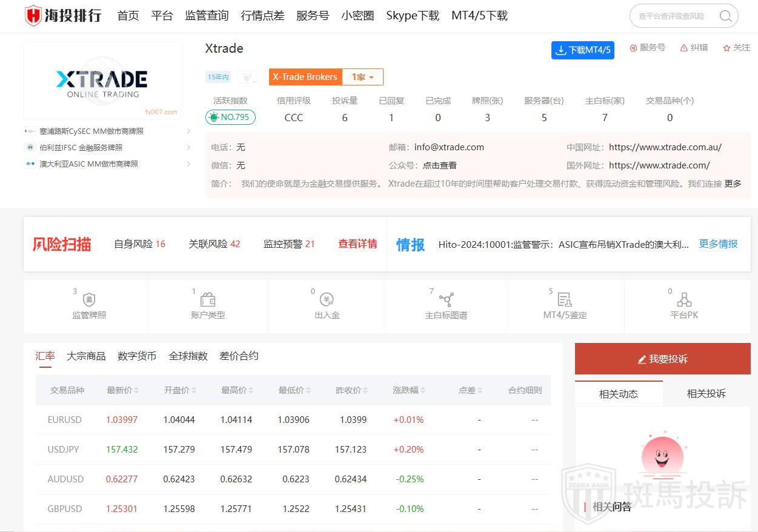The width and height of the screenshot is (758, 532).
Task: Sort the table by 涨跌幅 column
Action: [x=408, y=390]
